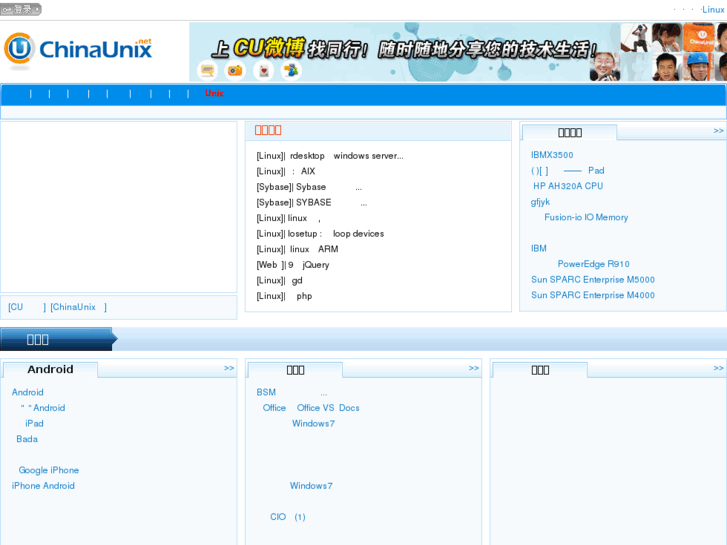Click the ChinaUnix.net logo
The height and width of the screenshot is (545, 727).
click(78, 50)
